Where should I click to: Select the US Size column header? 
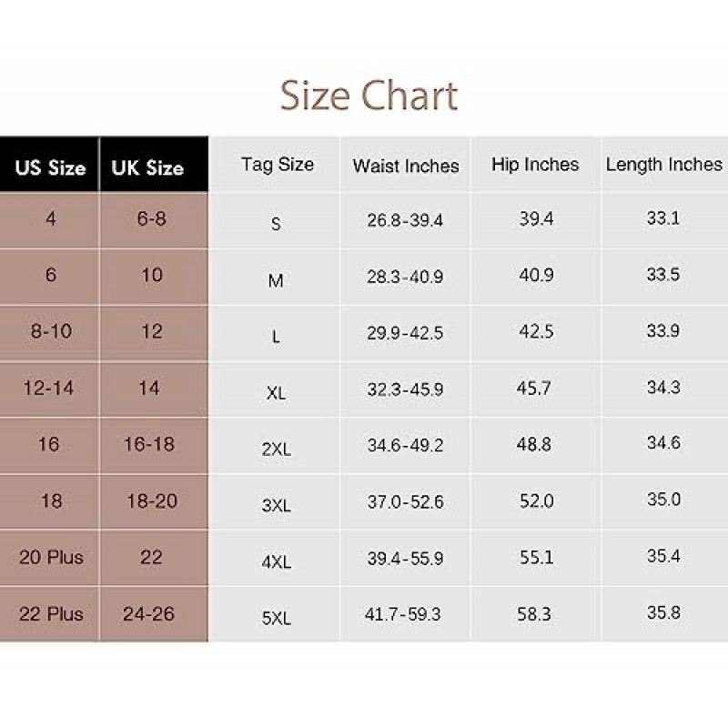pyautogui.click(x=49, y=165)
